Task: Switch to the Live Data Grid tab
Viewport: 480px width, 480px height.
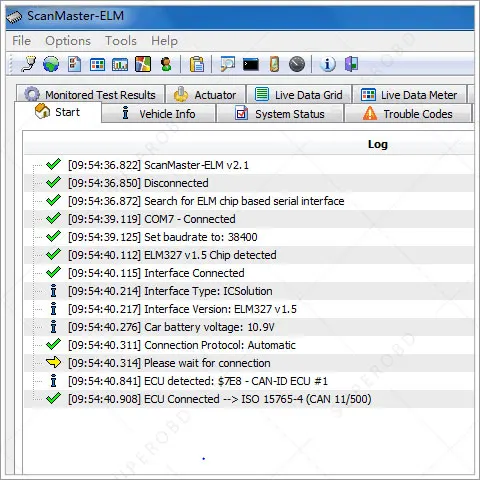Action: click(299, 95)
